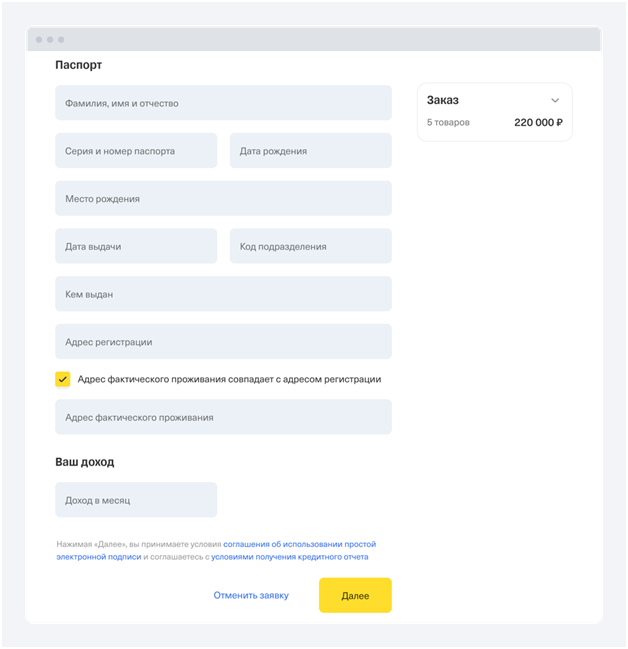628x649 pixels.
Task: Click the full name input field
Action: (x=223, y=103)
